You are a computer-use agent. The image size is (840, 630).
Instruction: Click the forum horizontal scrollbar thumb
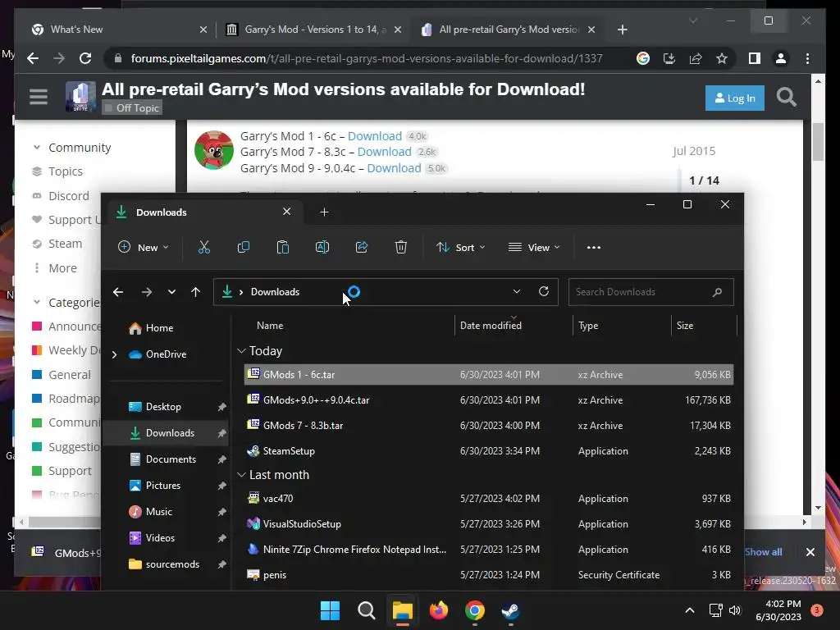coord(64,521)
